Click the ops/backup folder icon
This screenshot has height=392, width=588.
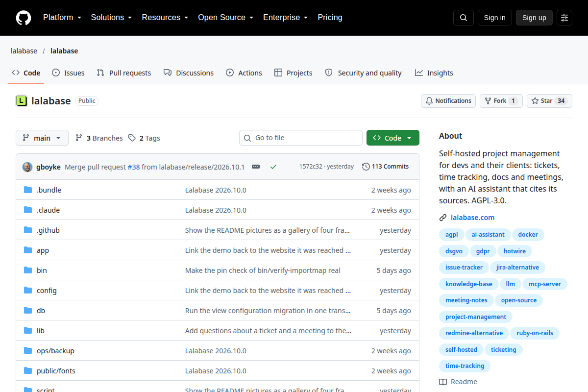point(28,351)
